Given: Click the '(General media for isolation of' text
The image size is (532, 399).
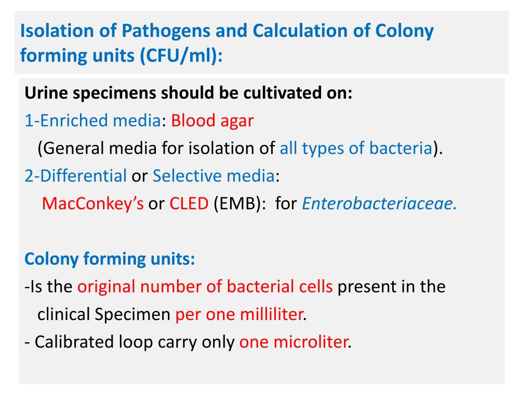Looking at the screenshot, I should click(x=156, y=149).
